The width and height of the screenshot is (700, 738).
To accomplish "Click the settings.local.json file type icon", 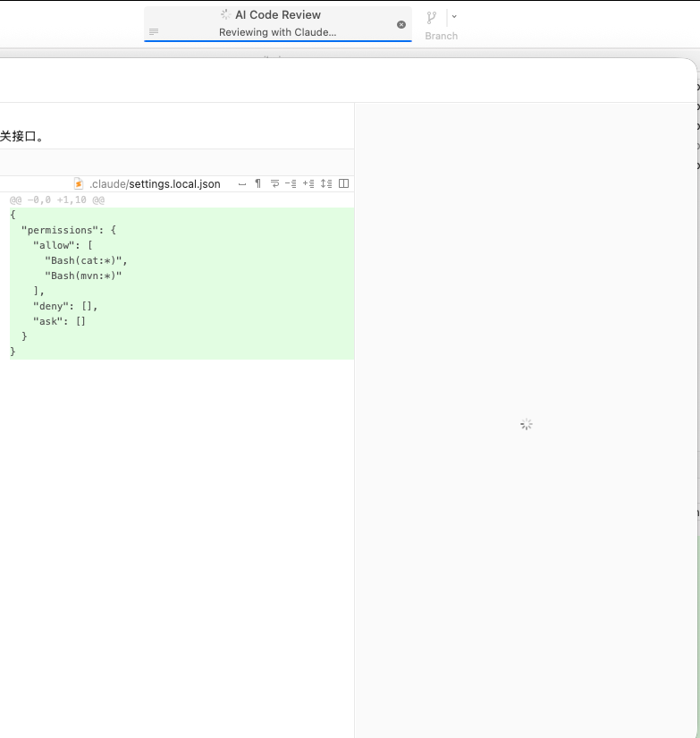I will [79, 183].
